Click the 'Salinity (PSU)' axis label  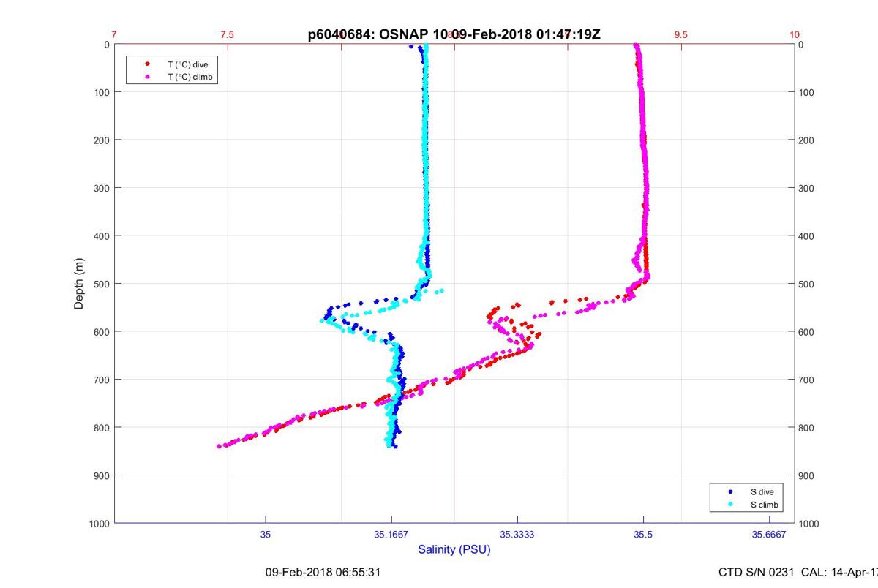tap(454, 549)
